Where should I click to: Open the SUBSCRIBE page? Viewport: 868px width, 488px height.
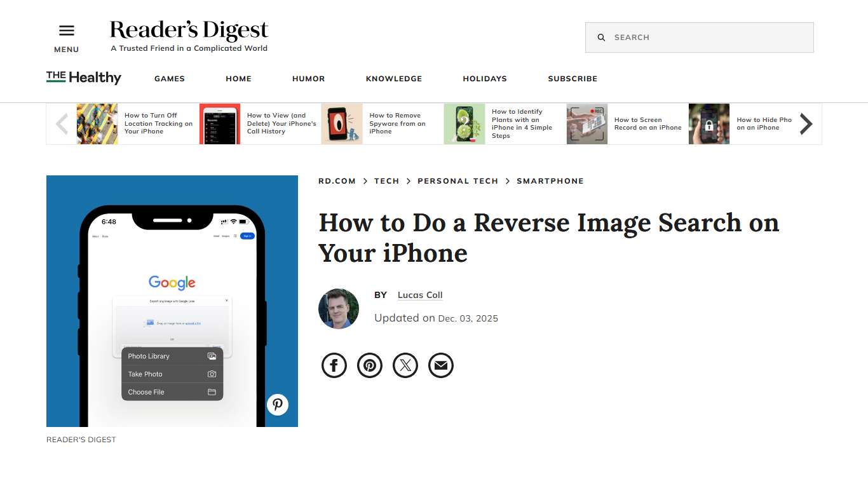(572, 78)
